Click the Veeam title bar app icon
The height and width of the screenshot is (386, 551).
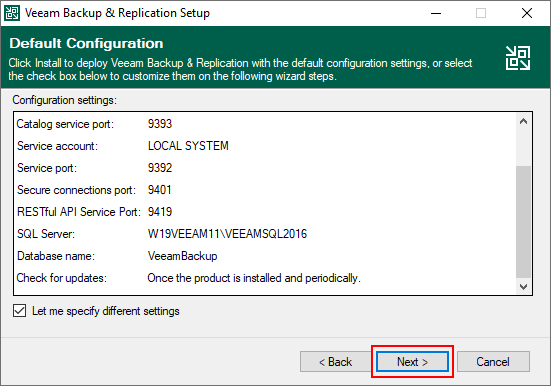(12, 13)
